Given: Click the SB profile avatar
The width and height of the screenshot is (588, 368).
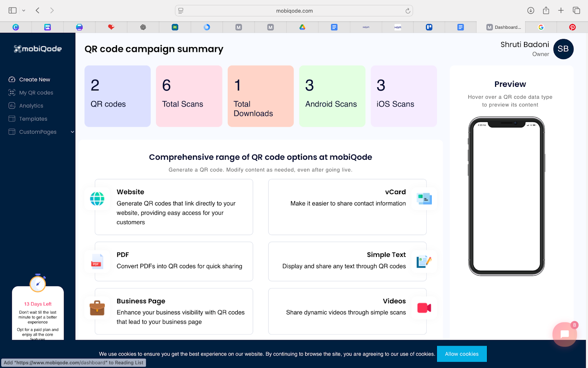Looking at the screenshot, I should (x=563, y=49).
